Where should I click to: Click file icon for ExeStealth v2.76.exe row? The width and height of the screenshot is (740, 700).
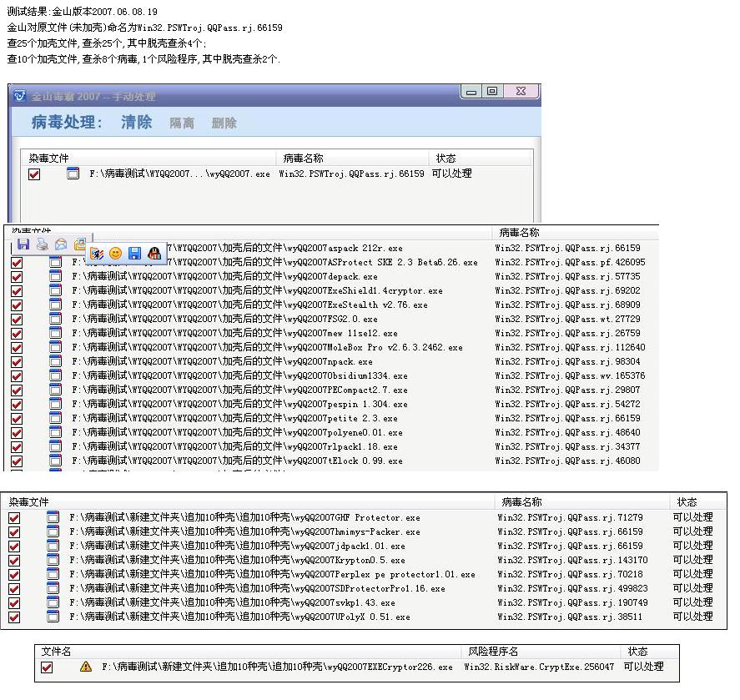(55, 305)
